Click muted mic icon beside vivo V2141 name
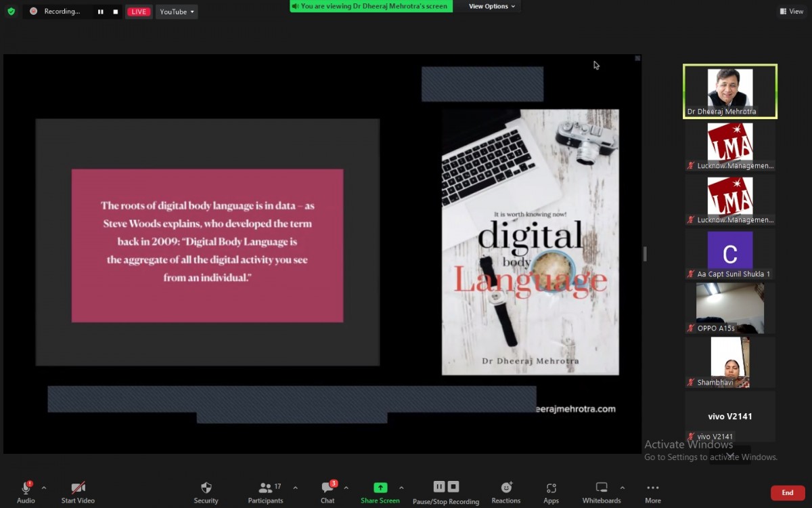 pyautogui.click(x=691, y=437)
